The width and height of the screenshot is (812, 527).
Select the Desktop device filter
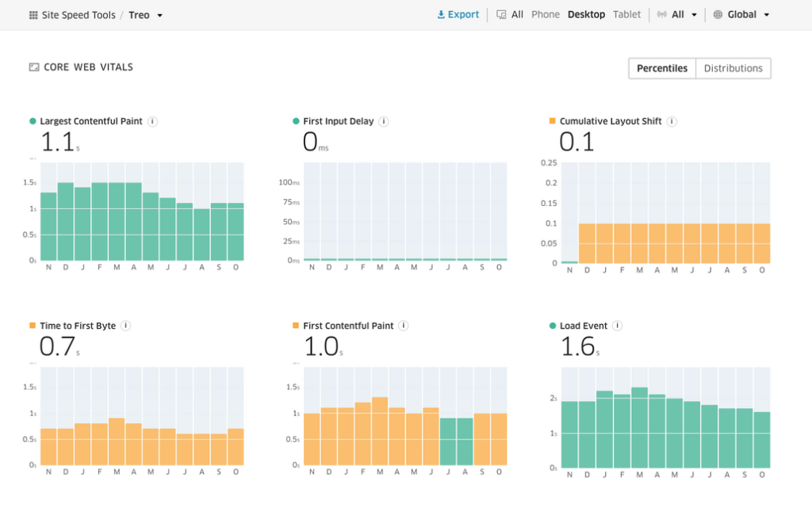pos(586,14)
